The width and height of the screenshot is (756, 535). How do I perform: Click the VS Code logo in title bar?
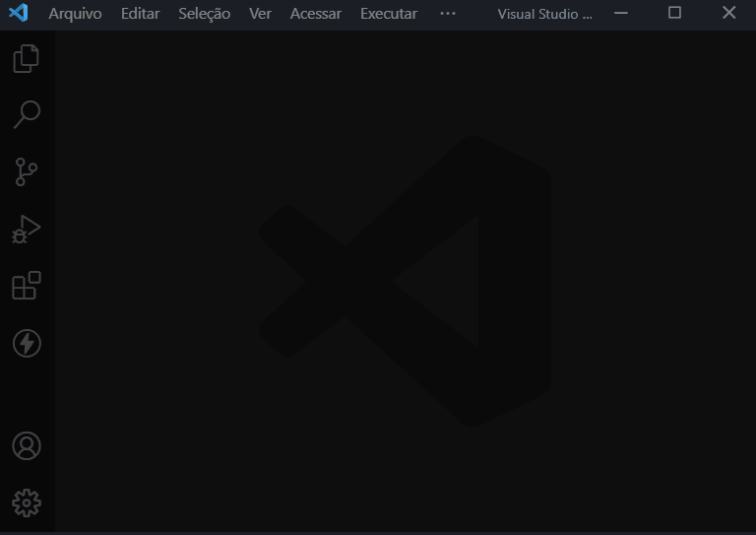click(x=18, y=14)
